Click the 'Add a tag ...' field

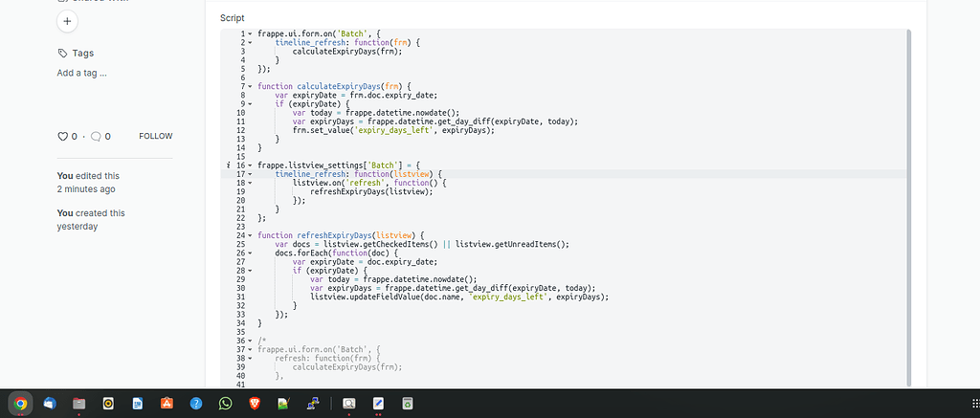82,73
